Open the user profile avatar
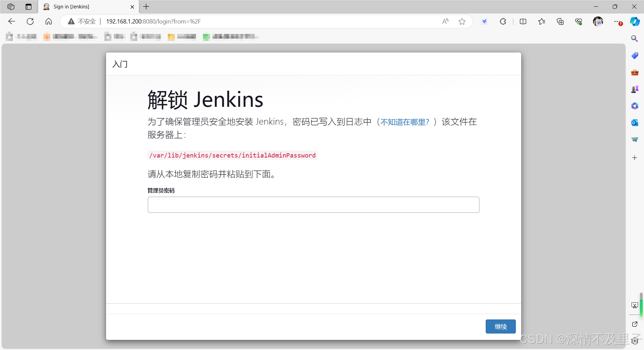The width and height of the screenshot is (644, 350). [598, 21]
